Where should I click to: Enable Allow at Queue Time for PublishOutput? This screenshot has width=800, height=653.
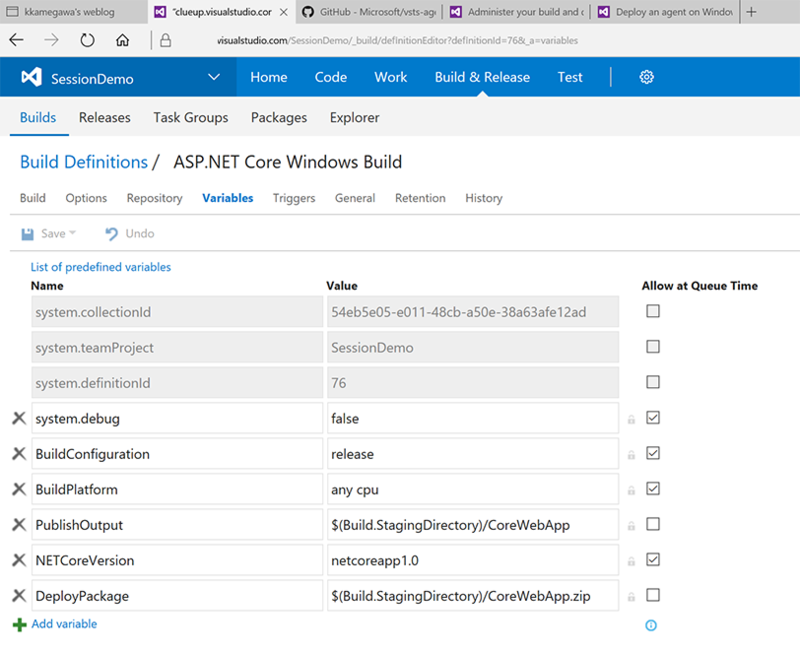pos(653,523)
